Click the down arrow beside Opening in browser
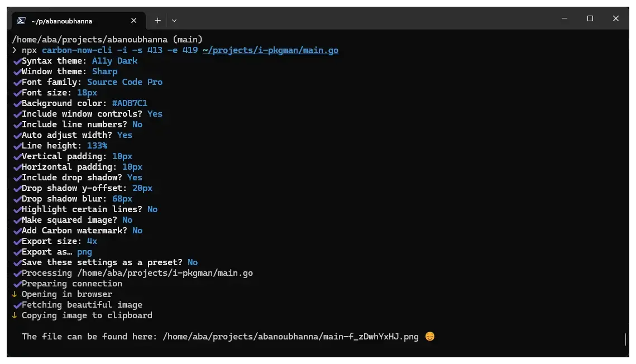 point(16,294)
